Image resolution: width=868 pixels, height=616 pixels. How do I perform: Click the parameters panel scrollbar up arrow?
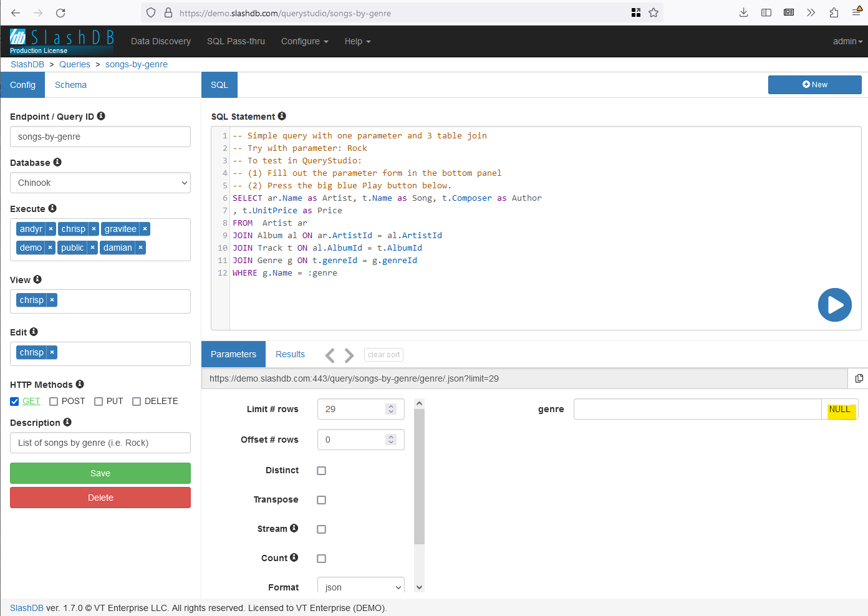pyautogui.click(x=419, y=403)
